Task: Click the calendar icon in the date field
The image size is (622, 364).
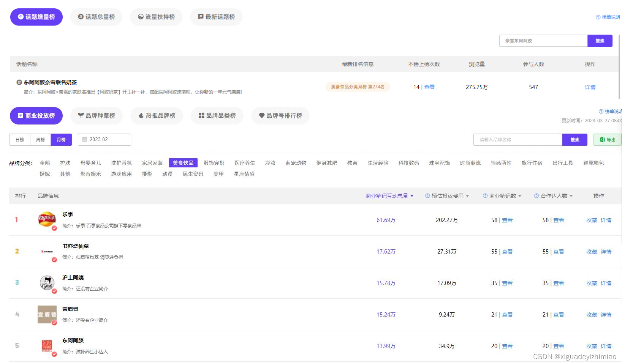Action: click(x=85, y=140)
